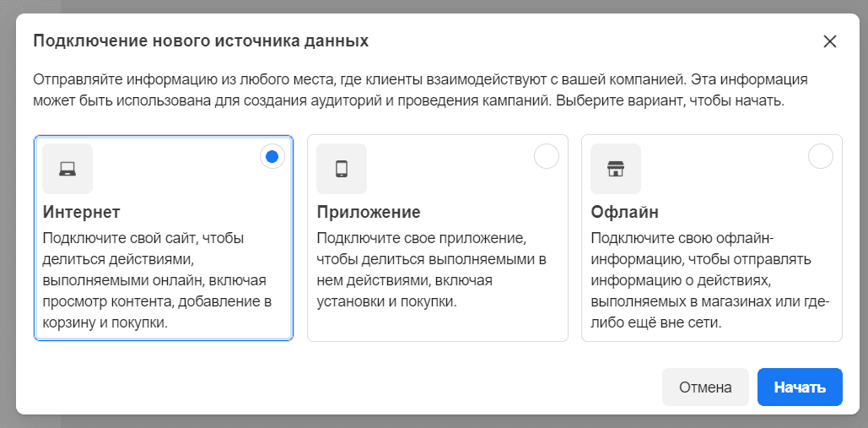Select the Приложение radio button

tap(546, 157)
